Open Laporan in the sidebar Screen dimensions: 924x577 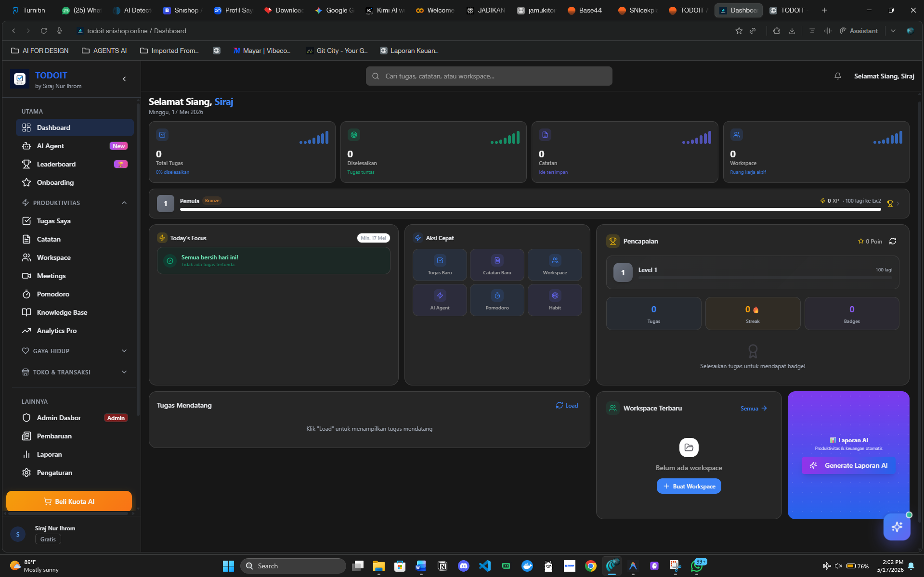click(75, 454)
